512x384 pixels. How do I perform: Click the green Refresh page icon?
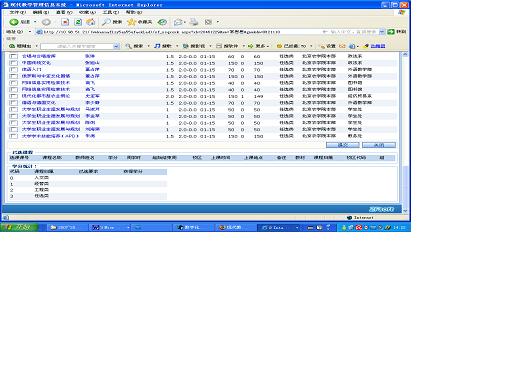(78, 22)
